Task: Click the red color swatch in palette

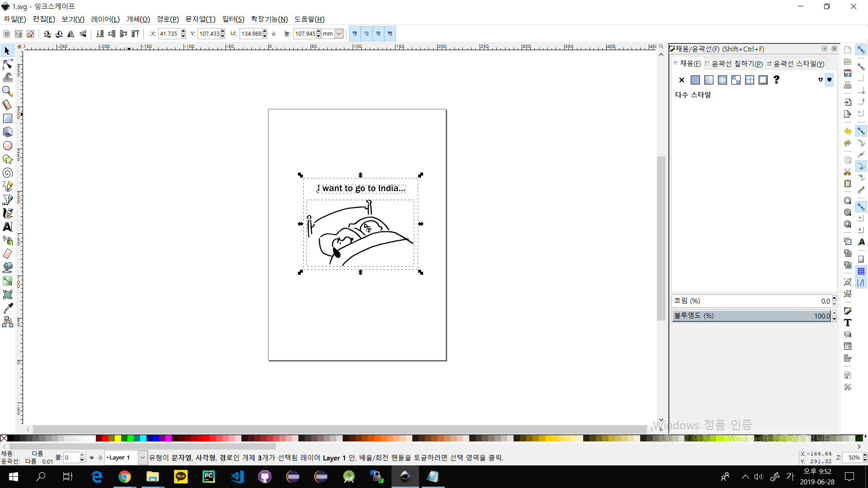Action: [105, 438]
